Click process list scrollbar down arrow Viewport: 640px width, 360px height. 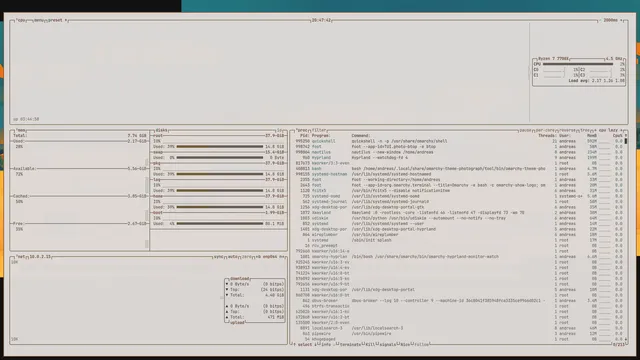626,339
